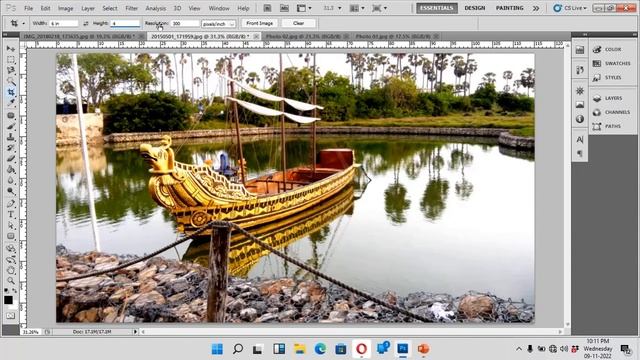Open the Masks panel icon
The height and width of the screenshot is (360, 640).
coord(580,105)
